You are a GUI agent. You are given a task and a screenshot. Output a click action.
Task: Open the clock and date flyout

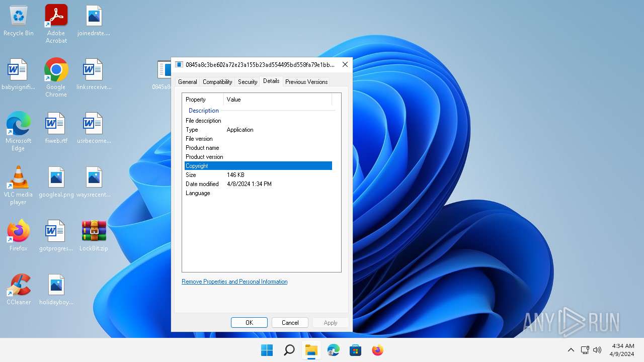[623, 350]
